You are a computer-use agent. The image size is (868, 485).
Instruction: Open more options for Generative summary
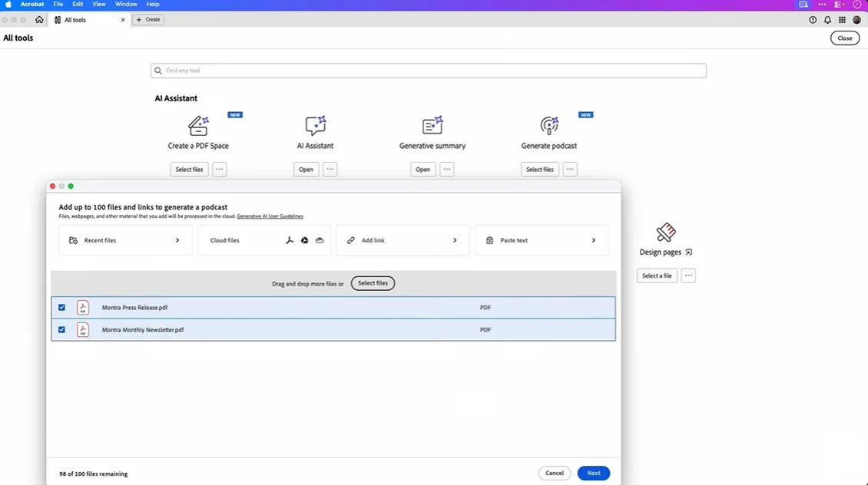coord(447,170)
